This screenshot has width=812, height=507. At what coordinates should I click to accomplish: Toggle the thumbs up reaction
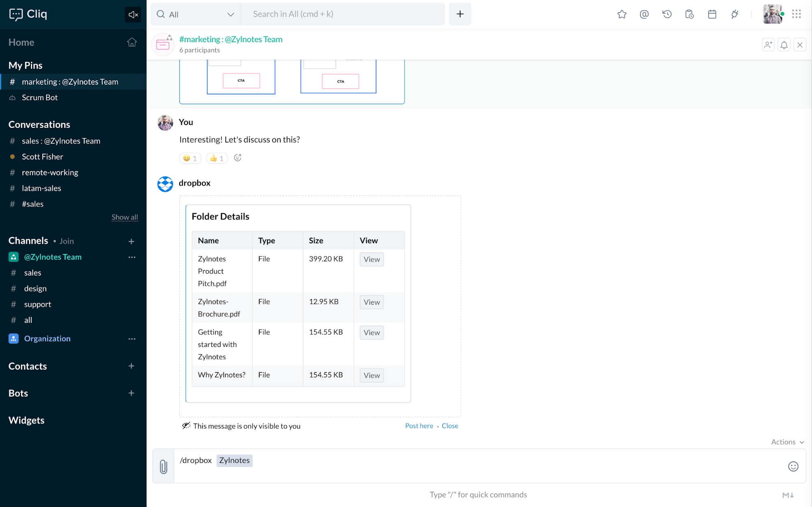(217, 158)
